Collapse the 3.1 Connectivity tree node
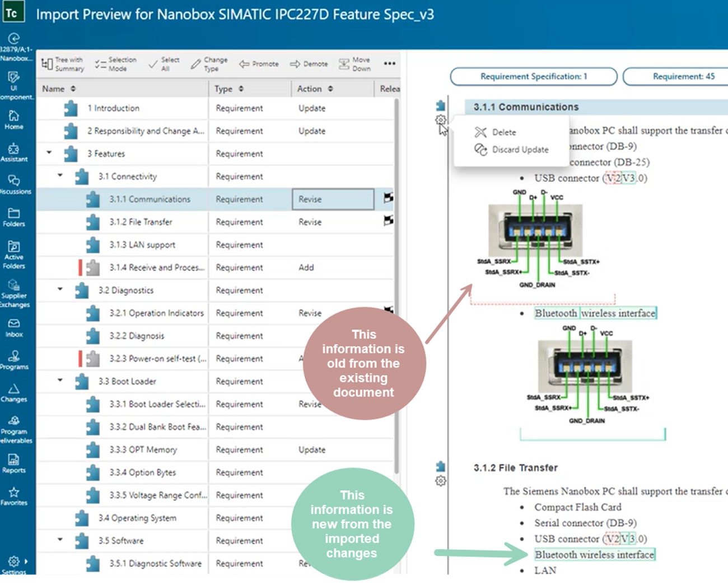Viewport: 728px width, 585px height. [60, 175]
